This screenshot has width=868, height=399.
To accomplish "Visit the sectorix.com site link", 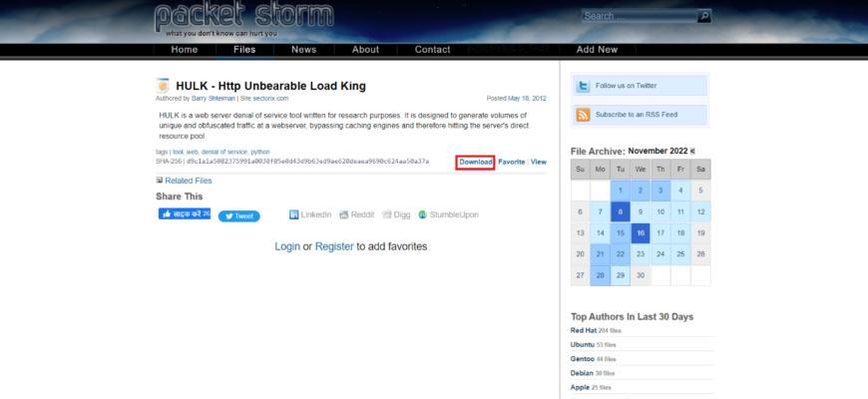I will [x=270, y=99].
